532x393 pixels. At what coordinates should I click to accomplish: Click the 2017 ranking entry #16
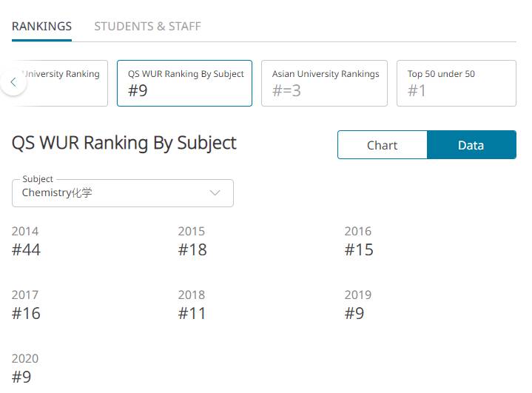coord(27,314)
